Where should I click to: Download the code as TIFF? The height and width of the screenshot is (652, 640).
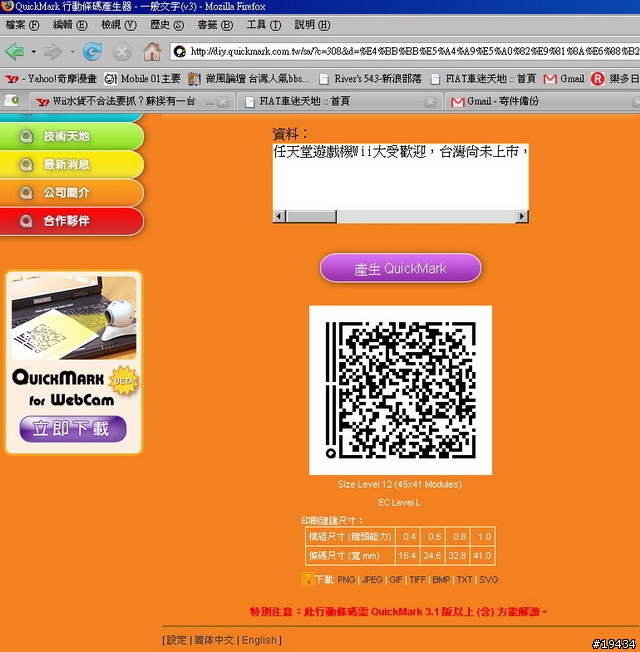coord(417,580)
